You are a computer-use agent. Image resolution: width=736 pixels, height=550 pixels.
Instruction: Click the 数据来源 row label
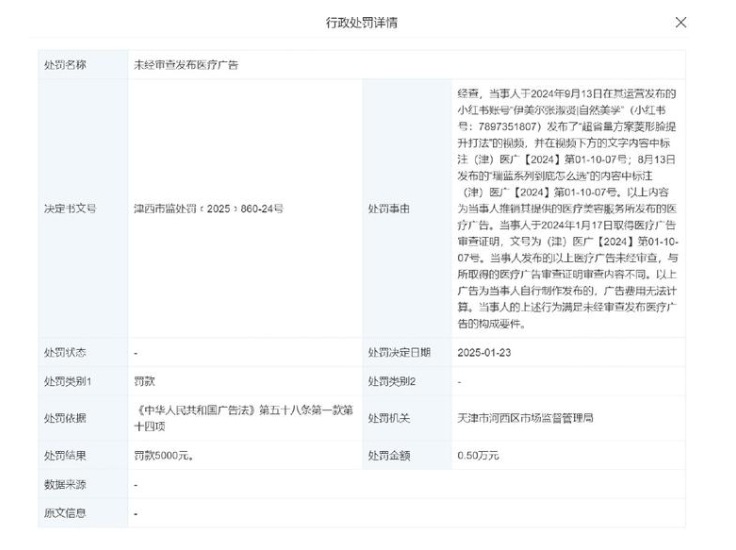[x=64, y=484]
